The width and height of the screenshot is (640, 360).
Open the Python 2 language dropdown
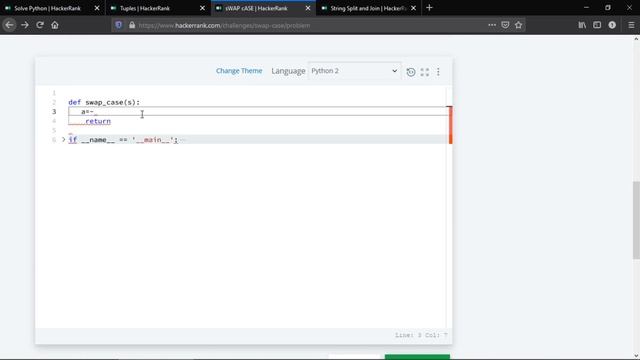point(354,71)
